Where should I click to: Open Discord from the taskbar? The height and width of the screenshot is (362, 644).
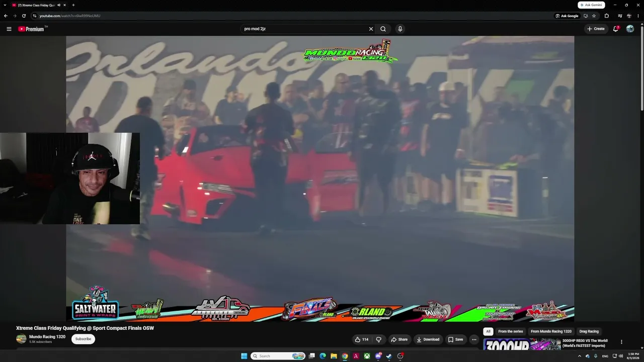(x=378, y=356)
